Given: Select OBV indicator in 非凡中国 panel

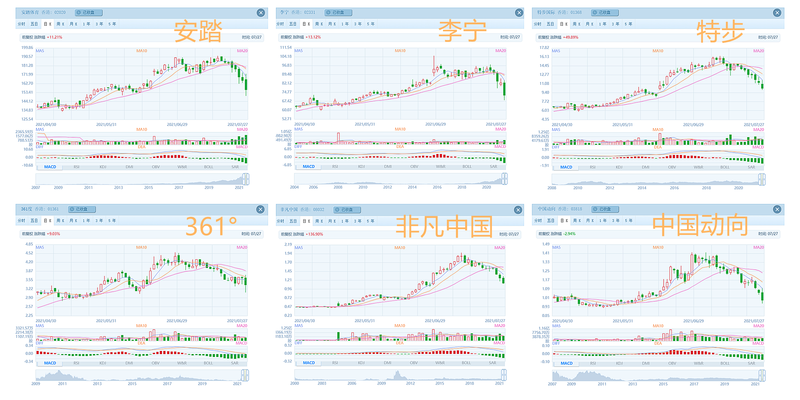Looking at the screenshot, I should [414, 363].
